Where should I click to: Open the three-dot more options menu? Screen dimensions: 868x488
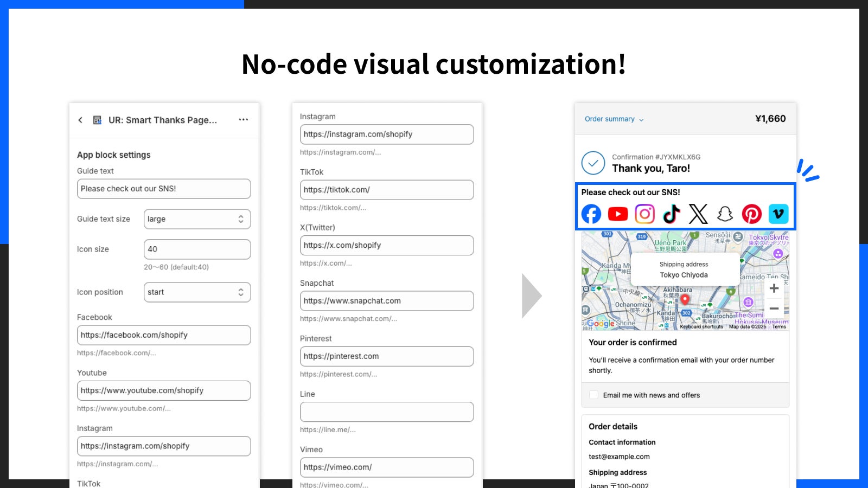click(x=244, y=119)
